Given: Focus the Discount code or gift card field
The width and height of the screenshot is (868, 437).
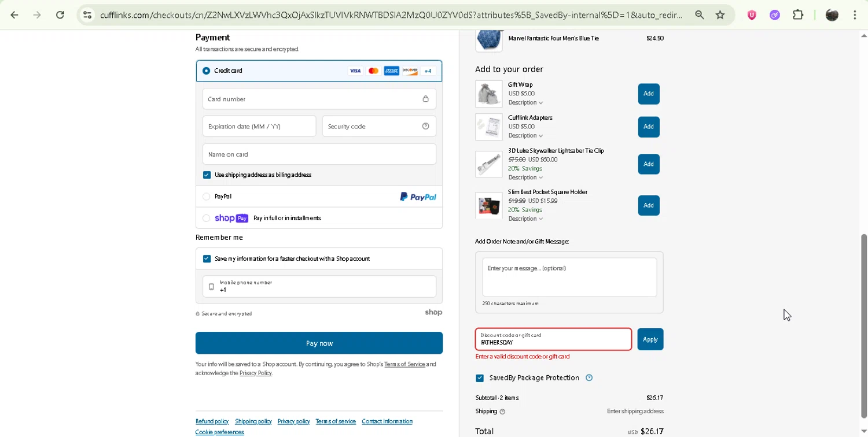Looking at the screenshot, I should tap(553, 339).
